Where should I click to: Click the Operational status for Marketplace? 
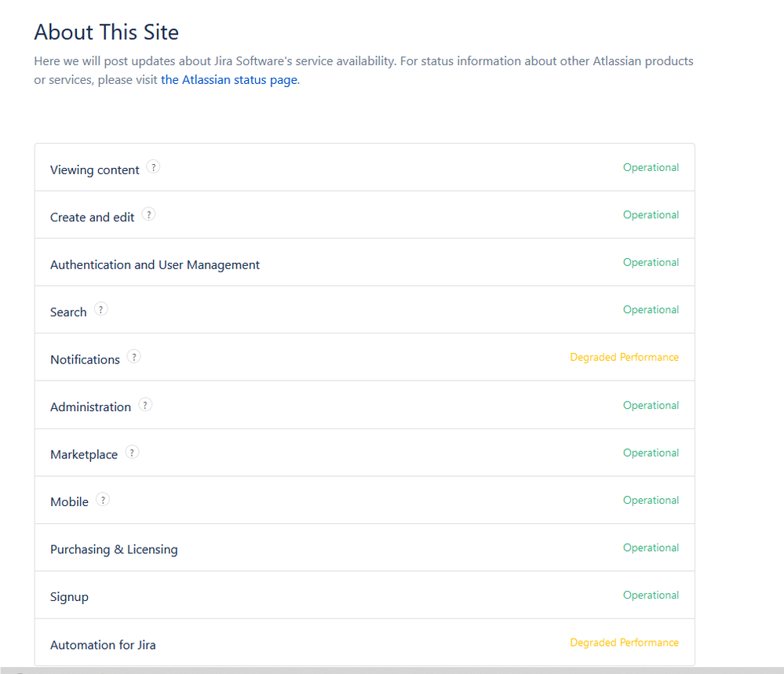coord(651,453)
